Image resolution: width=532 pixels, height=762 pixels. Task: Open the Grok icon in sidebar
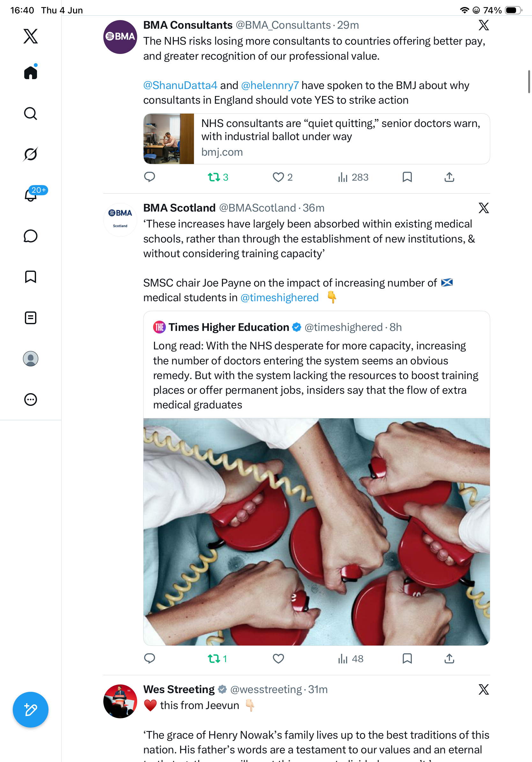(x=31, y=154)
